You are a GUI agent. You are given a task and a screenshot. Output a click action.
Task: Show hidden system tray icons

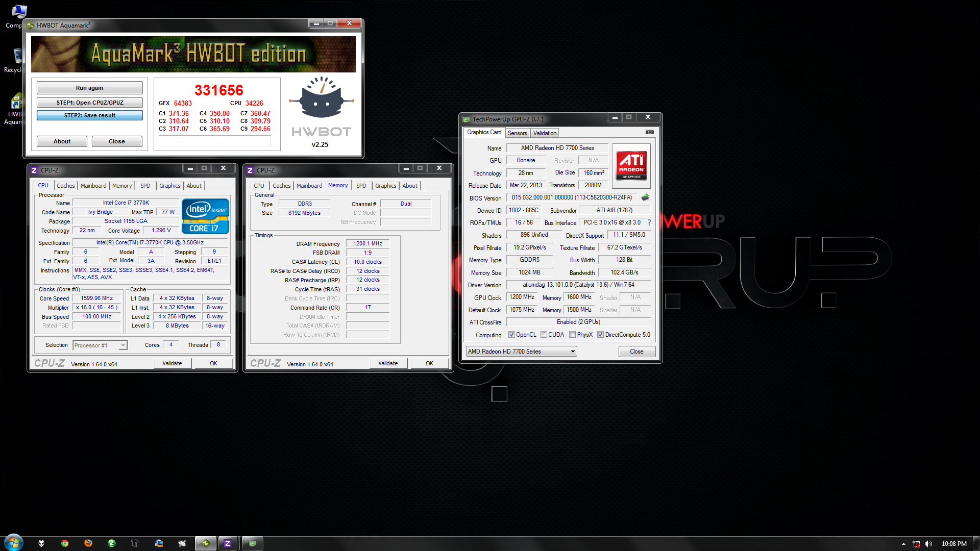click(x=903, y=544)
